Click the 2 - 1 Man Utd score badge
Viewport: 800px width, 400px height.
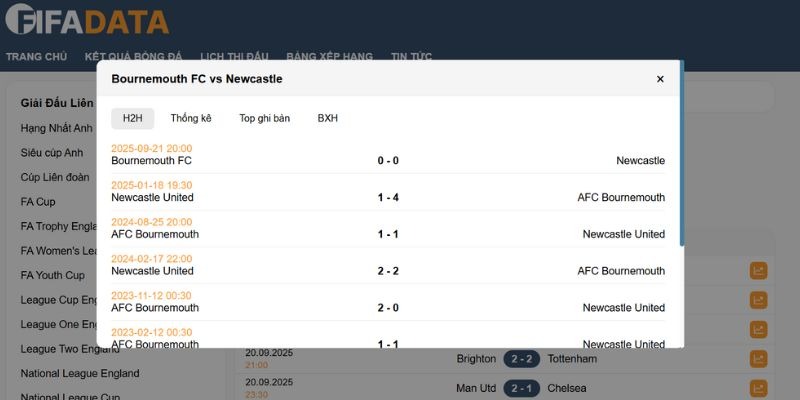tap(520, 388)
